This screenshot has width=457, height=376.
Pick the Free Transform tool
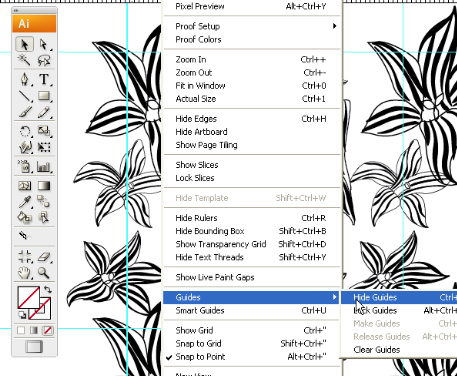click(x=44, y=147)
